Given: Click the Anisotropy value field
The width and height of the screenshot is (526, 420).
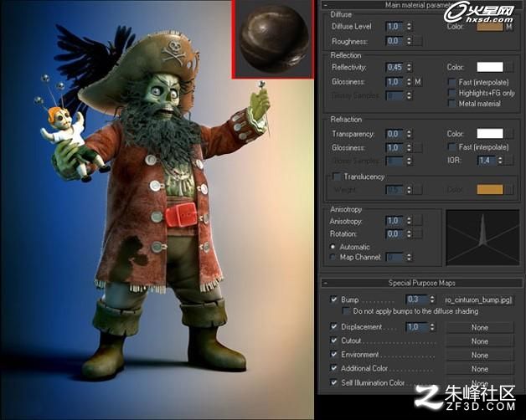Looking at the screenshot, I should click(395, 221).
